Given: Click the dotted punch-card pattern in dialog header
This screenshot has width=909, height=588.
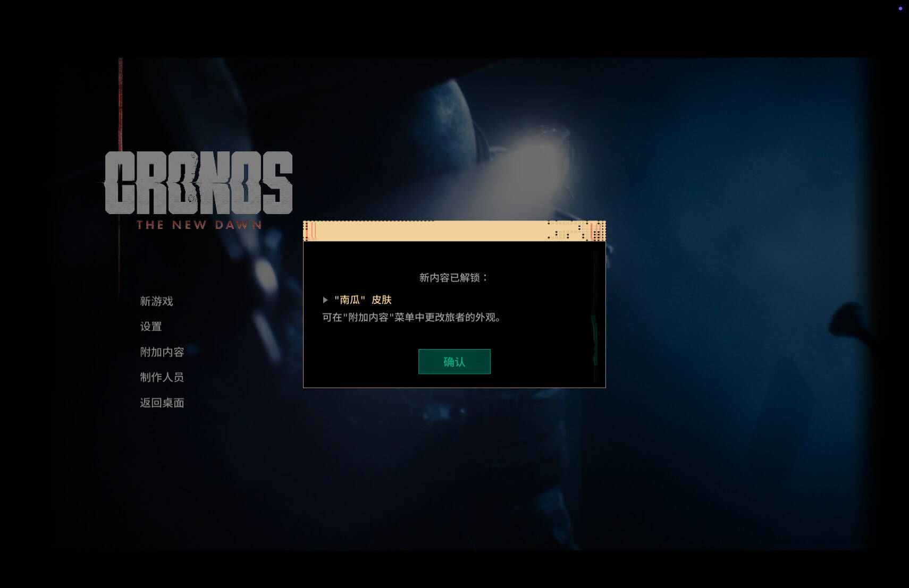Looking at the screenshot, I should coord(569,231).
